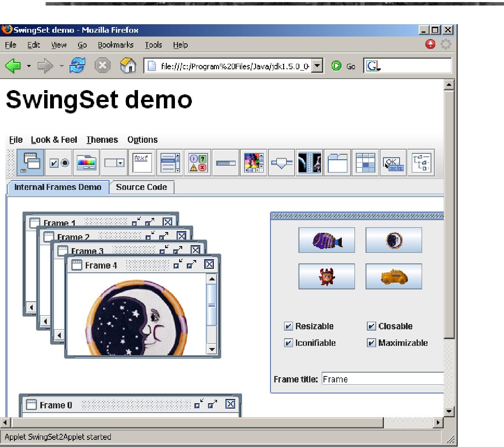The image size is (504, 447).
Task: Click the browser page scroll down arrow
Action: tap(449, 411)
